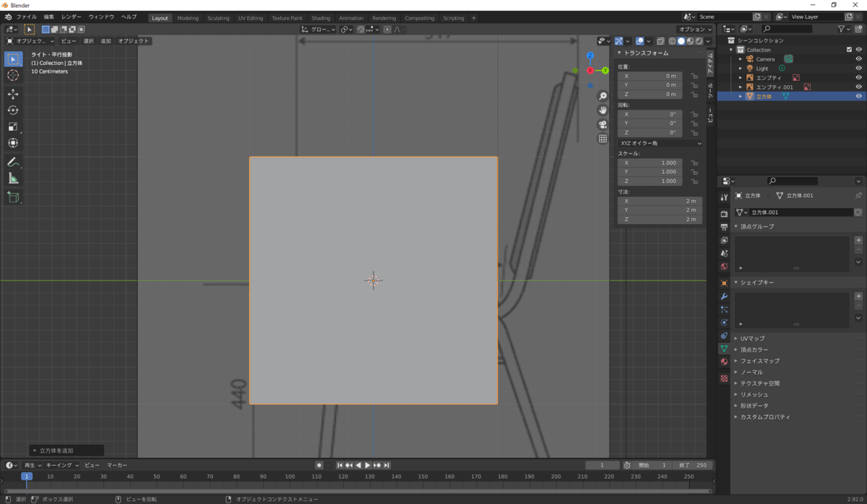The width and height of the screenshot is (867, 504).
Task: Jump to the end frame button
Action: point(387,465)
